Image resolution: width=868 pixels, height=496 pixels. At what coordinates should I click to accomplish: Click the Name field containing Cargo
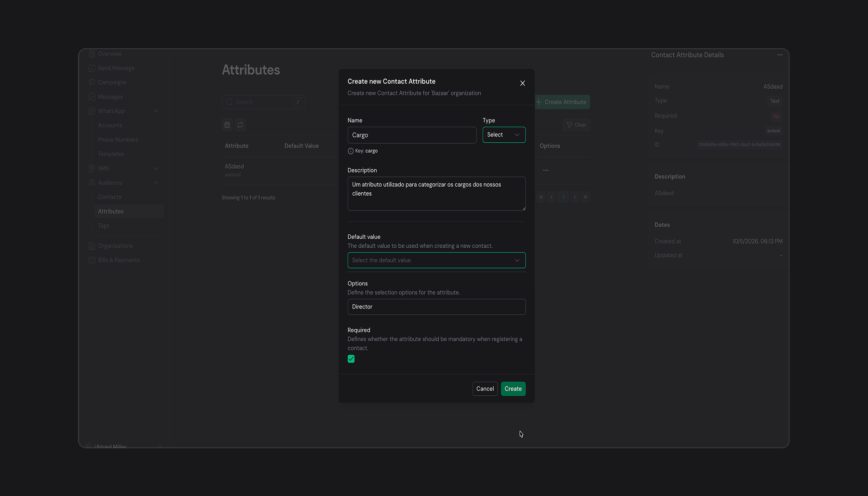412,135
